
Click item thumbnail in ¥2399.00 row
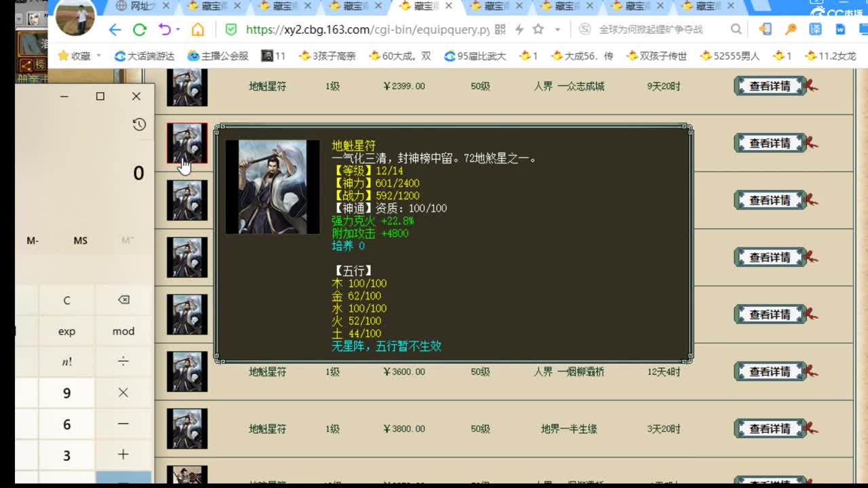[187, 86]
